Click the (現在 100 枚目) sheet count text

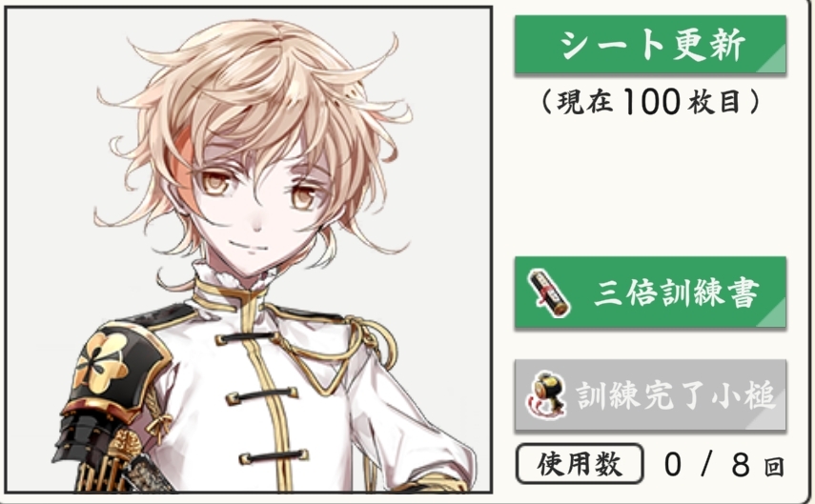click(650, 101)
